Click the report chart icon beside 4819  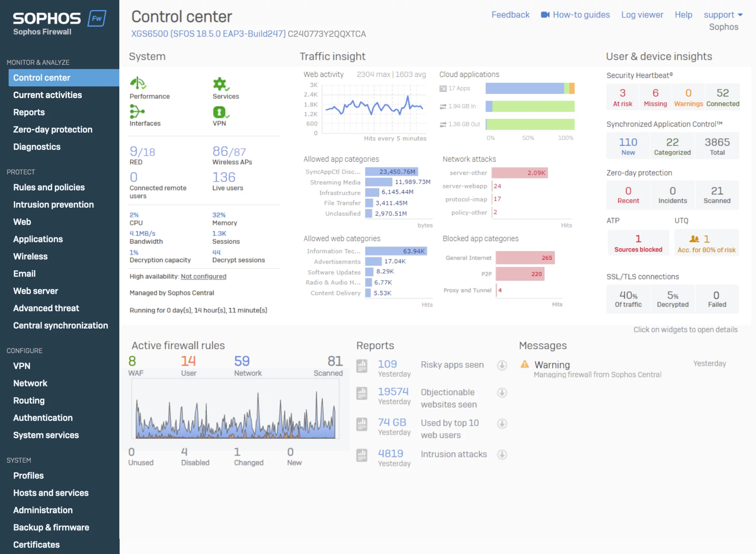(x=362, y=455)
